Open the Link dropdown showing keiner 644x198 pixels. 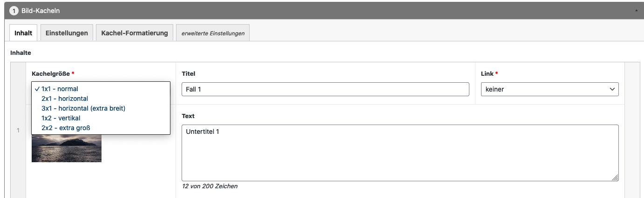click(549, 89)
